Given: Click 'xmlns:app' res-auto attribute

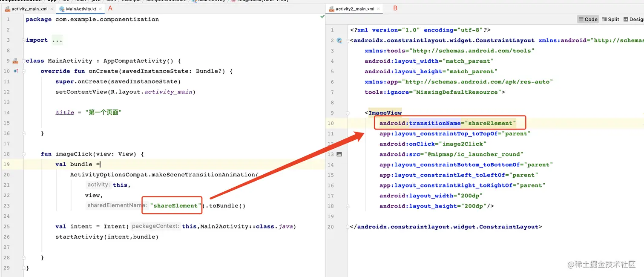Looking at the screenshot, I should (x=459, y=82).
